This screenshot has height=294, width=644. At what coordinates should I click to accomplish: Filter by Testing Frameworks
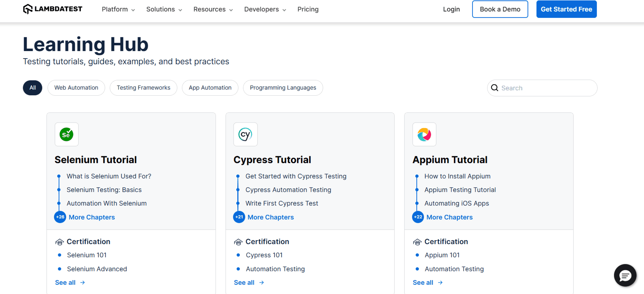pyautogui.click(x=143, y=88)
